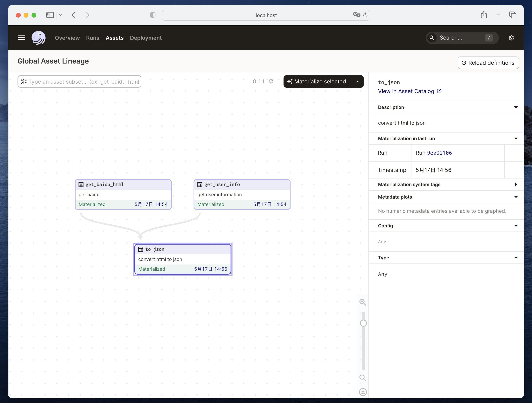Reload the page in address bar
Image resolution: width=532 pixels, height=403 pixels.
(365, 15)
